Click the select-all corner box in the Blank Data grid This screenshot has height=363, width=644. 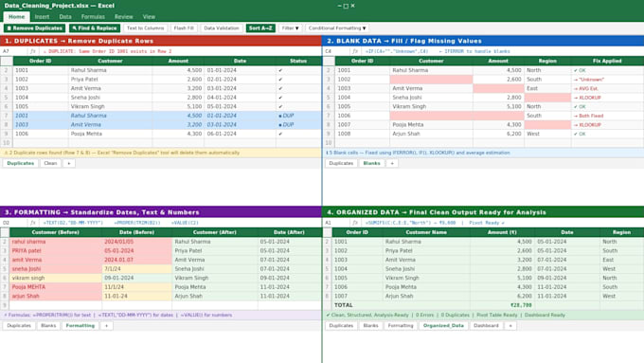(329, 62)
